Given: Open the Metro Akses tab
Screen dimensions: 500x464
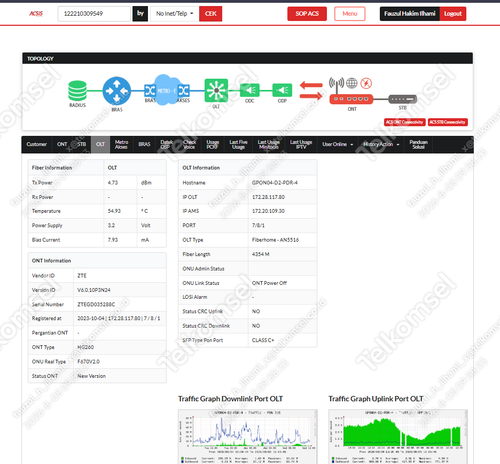Looking at the screenshot, I should 121,144.
